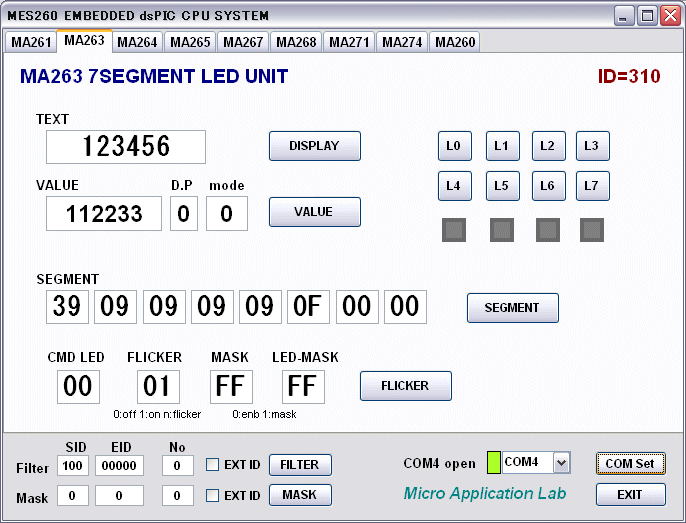Focus the Filter No field

178,466
